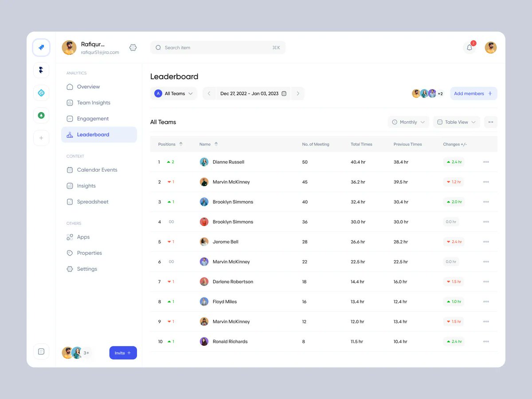This screenshot has height=399, width=532.
Task: Go to next date range
Action: coord(298,94)
